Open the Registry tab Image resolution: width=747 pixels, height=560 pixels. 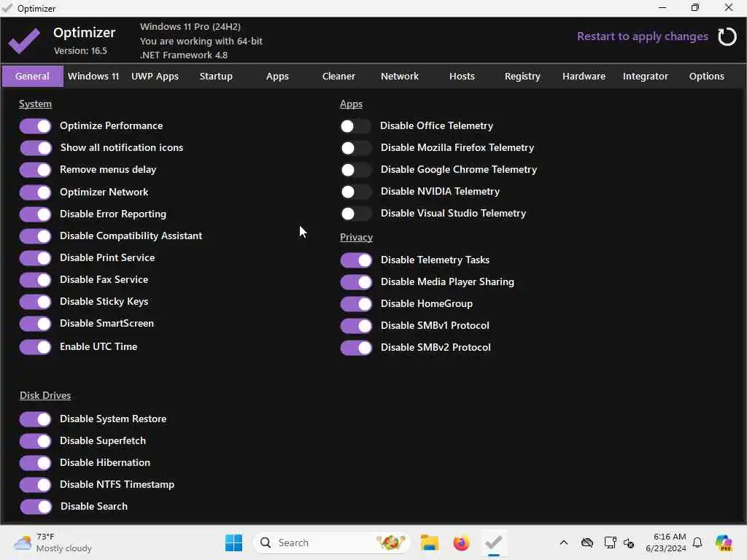(x=522, y=76)
